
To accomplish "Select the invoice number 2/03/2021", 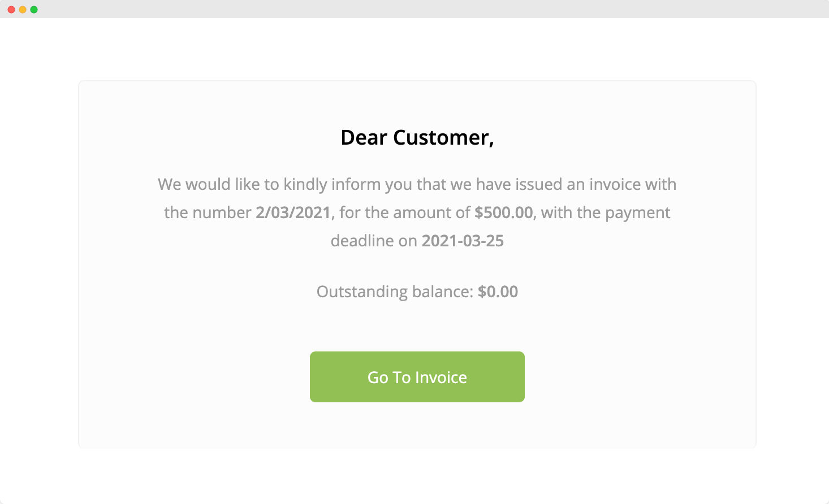I will point(293,212).
